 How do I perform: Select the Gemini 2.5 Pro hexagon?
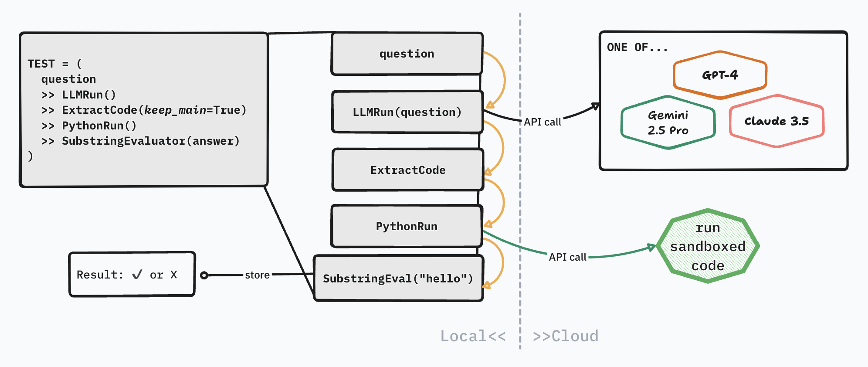click(668, 122)
